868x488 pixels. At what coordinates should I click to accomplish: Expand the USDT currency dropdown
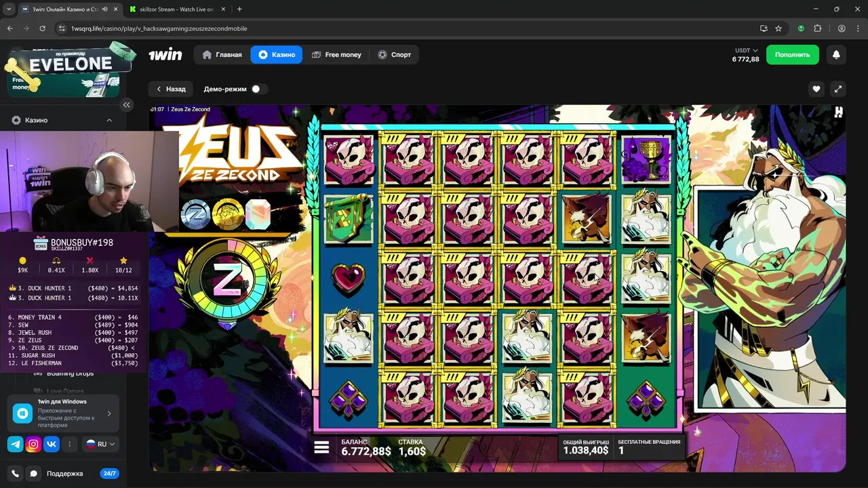(746, 51)
